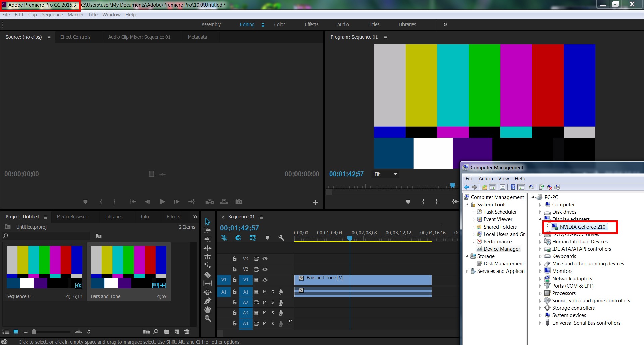Switch Project panel to List View

[6, 332]
